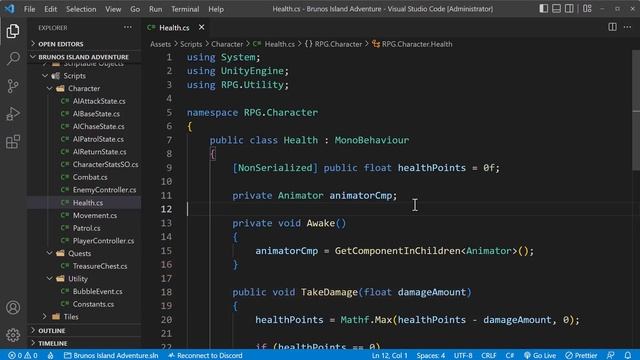The height and width of the screenshot is (360, 640).
Task: Open the Extensions view
Action: pos(13,142)
